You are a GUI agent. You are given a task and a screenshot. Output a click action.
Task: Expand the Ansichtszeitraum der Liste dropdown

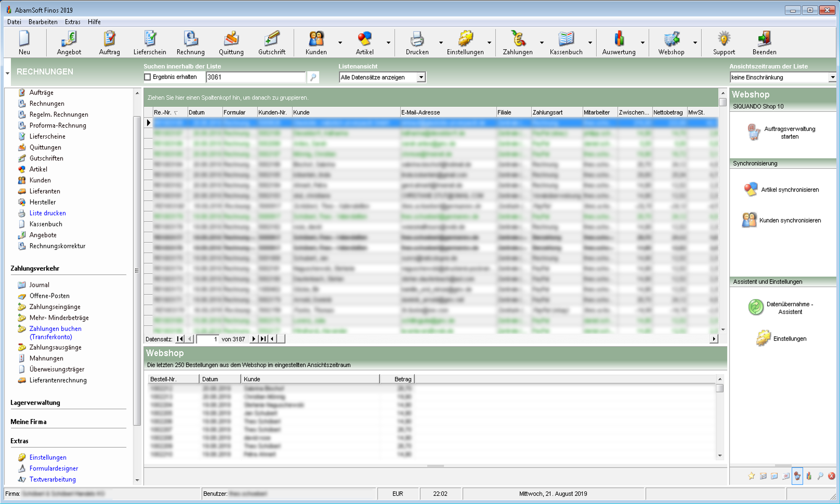click(832, 77)
